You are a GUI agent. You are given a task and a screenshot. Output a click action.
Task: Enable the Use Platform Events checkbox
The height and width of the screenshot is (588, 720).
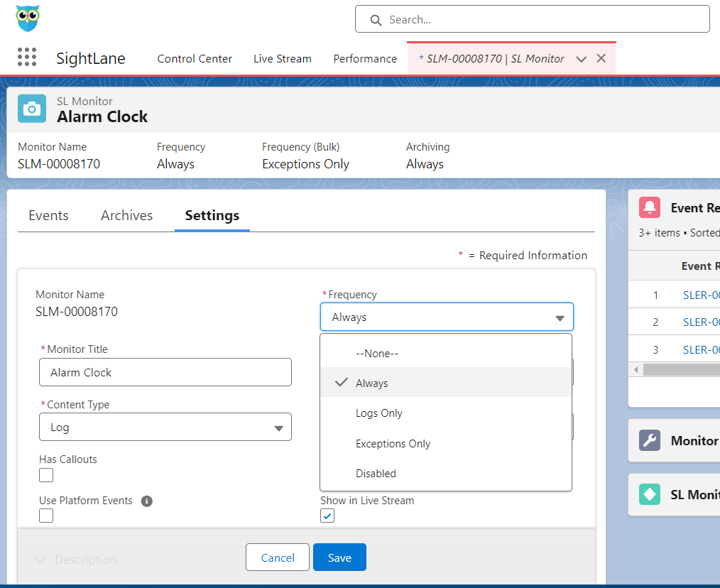tap(46, 516)
